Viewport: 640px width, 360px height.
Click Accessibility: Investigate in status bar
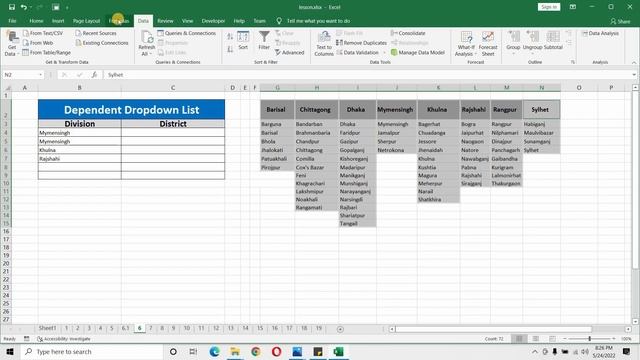(64, 339)
